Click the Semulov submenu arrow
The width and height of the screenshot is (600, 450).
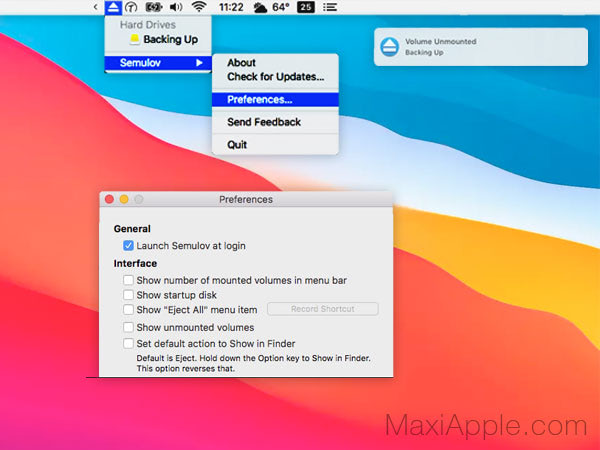click(x=199, y=63)
